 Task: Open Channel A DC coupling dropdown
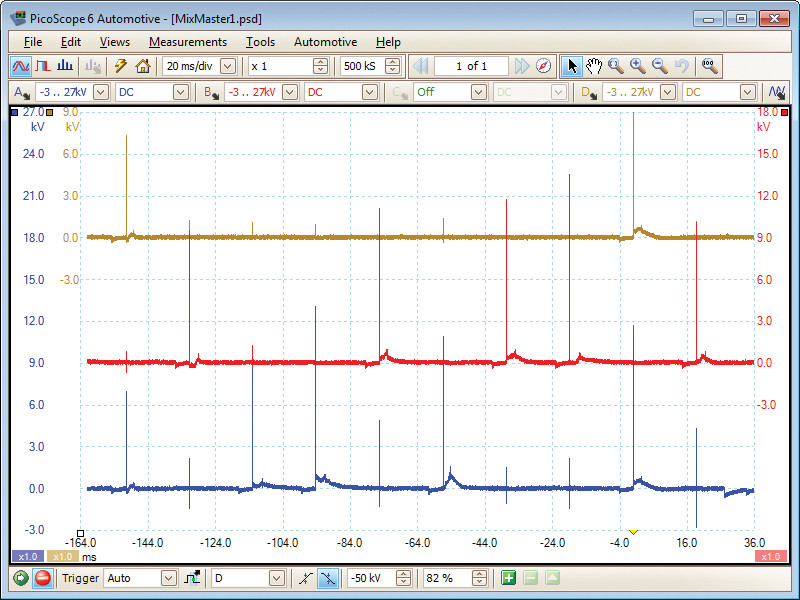(x=181, y=92)
